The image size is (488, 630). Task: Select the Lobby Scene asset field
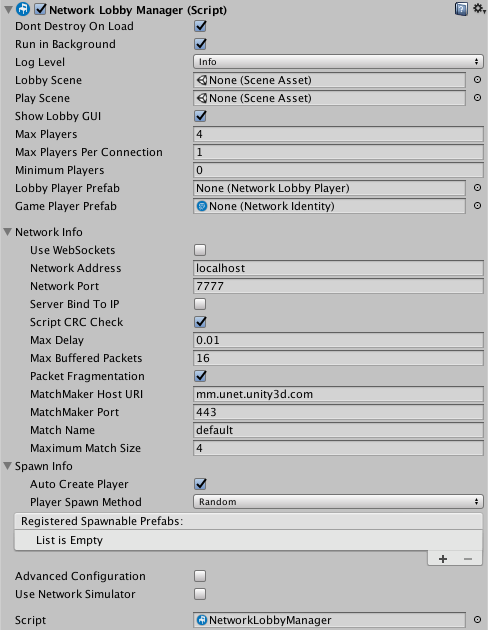(329, 80)
